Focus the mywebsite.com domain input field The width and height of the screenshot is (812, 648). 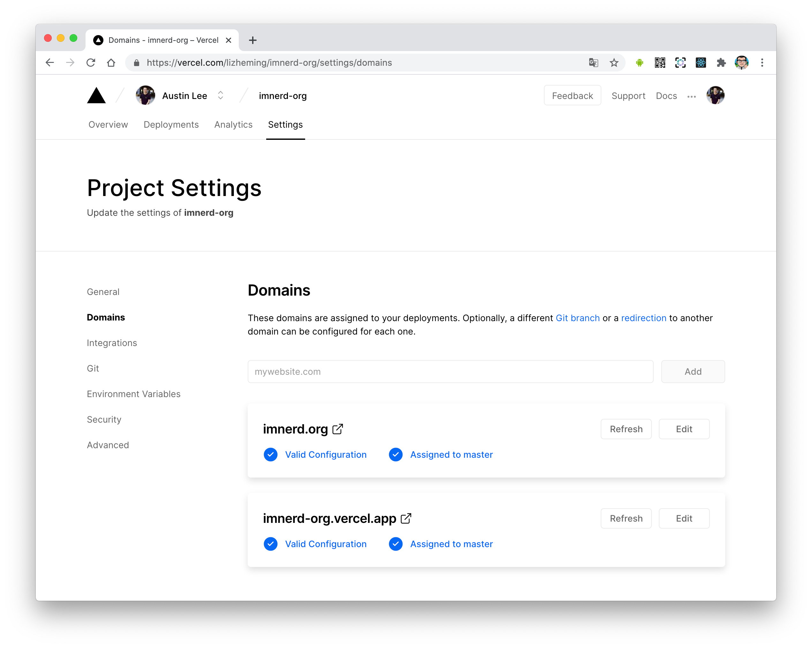tap(450, 372)
